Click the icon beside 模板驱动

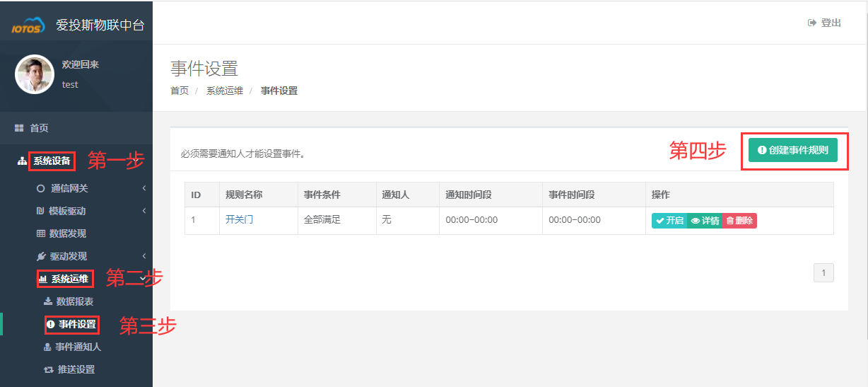[40, 211]
